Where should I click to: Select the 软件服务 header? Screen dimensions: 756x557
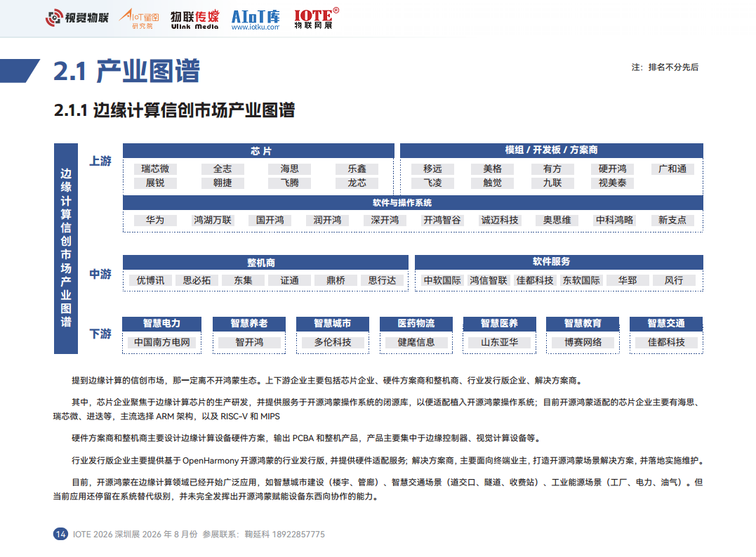559,262
